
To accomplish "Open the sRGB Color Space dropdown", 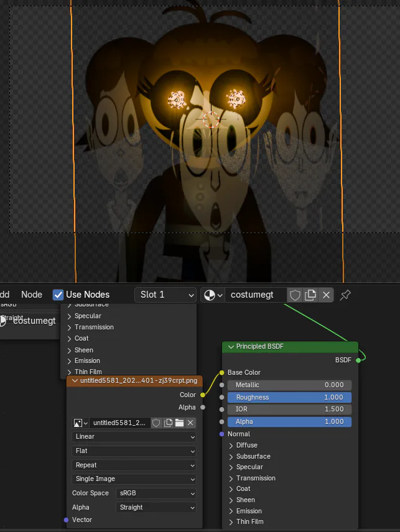I will coord(156,493).
